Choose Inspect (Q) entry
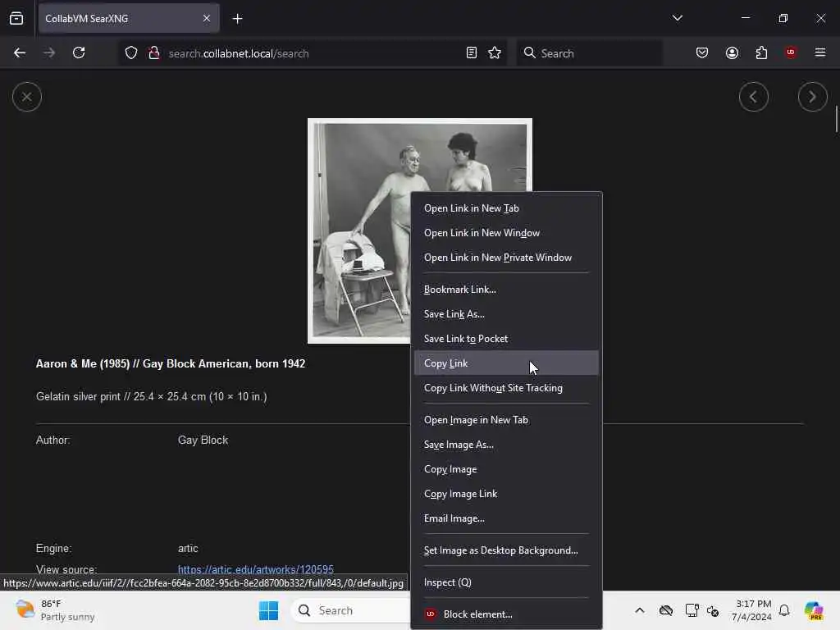The image size is (840, 630). point(506,582)
